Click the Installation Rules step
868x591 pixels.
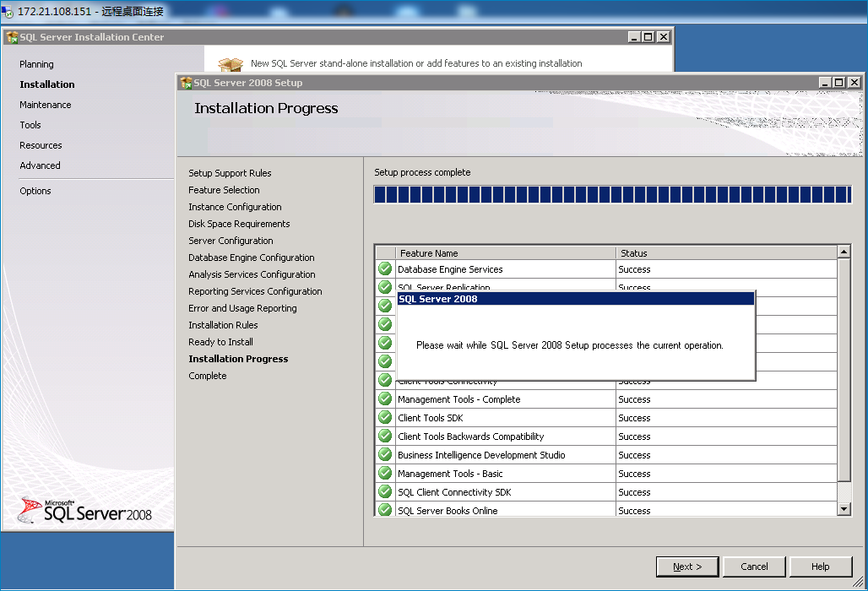pos(223,325)
